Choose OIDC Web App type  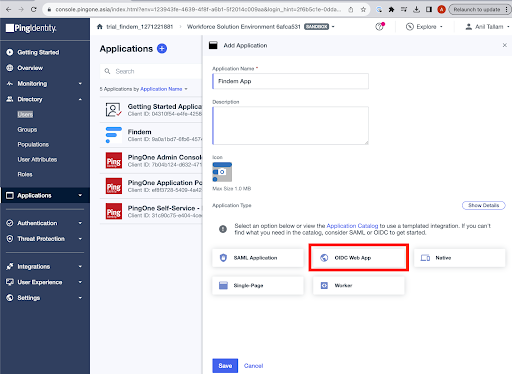[x=359, y=258]
